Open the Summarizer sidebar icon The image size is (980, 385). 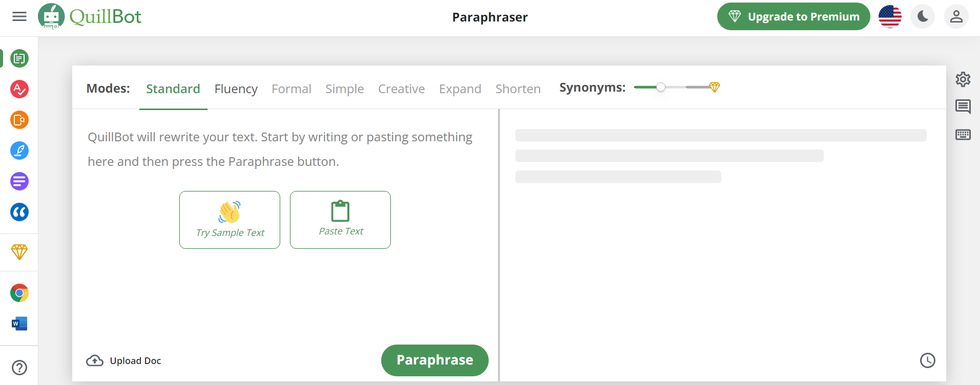pyautogui.click(x=19, y=181)
